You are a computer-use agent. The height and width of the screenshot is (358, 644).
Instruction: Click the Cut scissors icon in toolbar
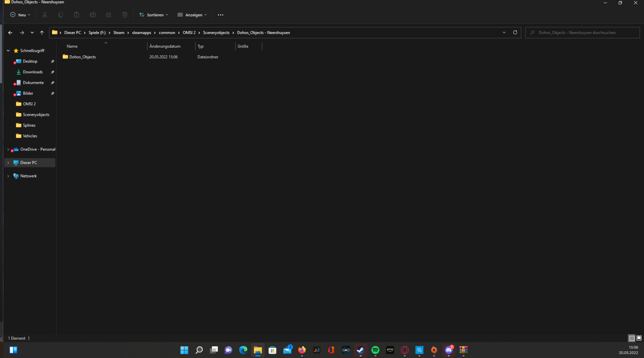(45, 15)
